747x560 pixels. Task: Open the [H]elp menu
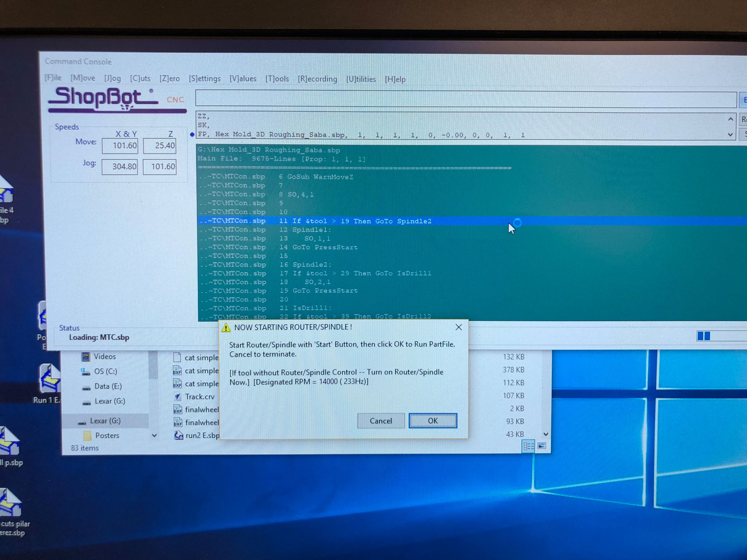tap(395, 79)
